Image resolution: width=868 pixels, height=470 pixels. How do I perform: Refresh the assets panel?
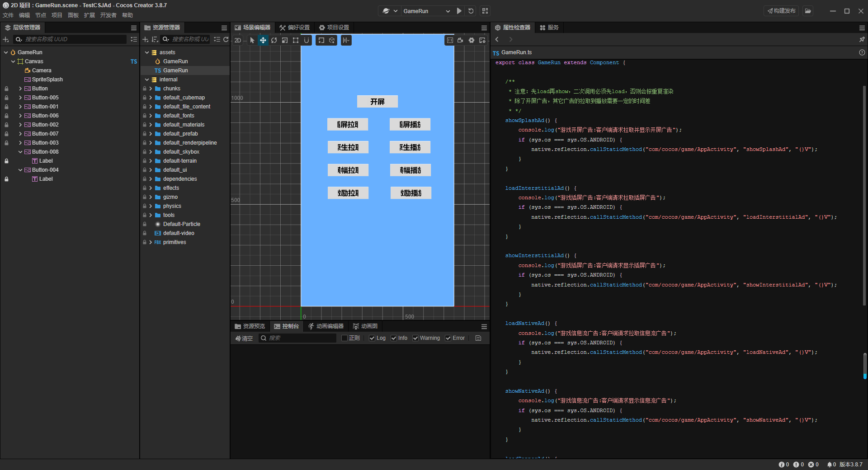226,39
